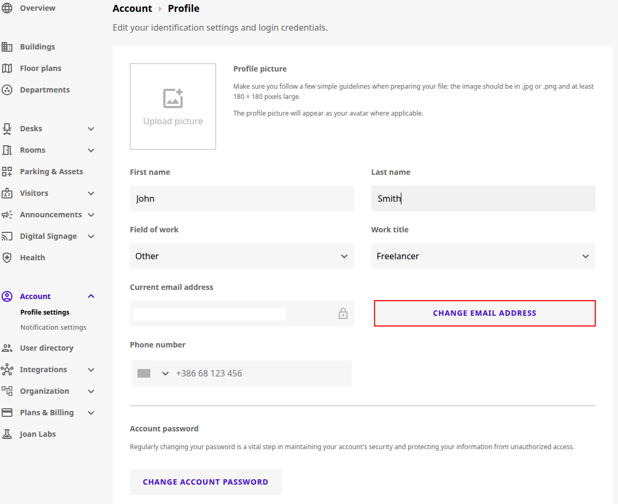The image size is (618, 504).
Task: Click the Buildings icon in sidebar
Action: click(x=7, y=47)
